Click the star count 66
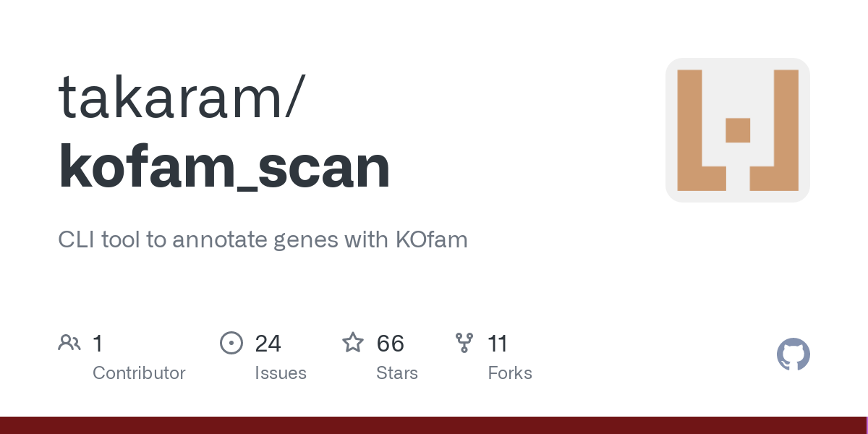The width and height of the screenshot is (868, 434). pos(391,343)
